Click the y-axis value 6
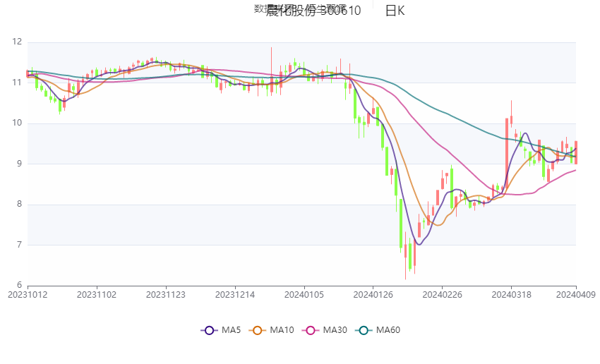This screenshot has width=600, height=364. [20, 285]
